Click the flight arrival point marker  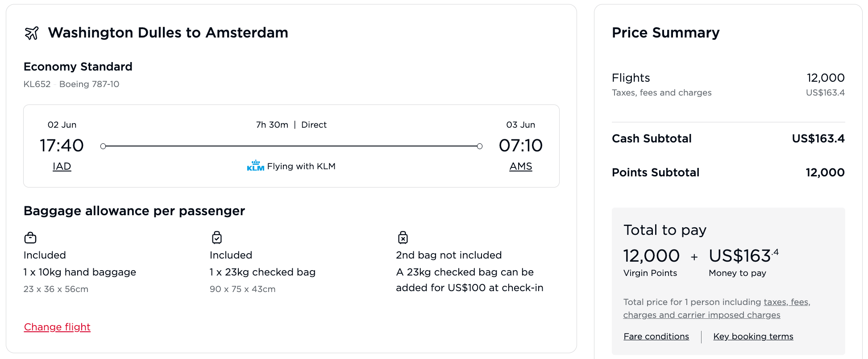480,146
